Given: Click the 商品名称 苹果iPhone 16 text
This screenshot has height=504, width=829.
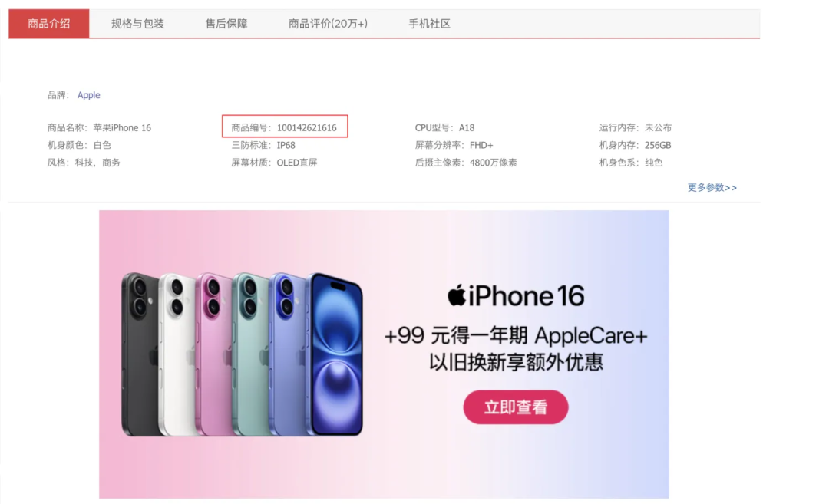Looking at the screenshot, I should [99, 128].
